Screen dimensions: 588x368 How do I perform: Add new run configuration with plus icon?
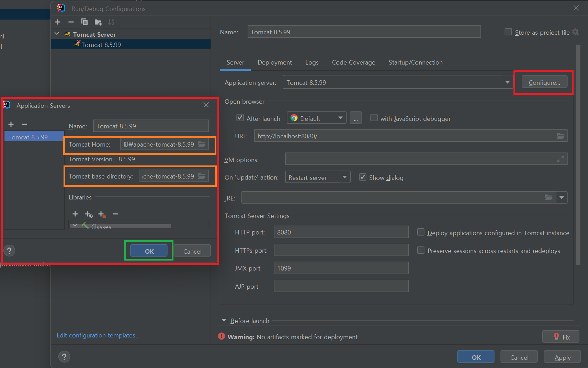tap(58, 22)
